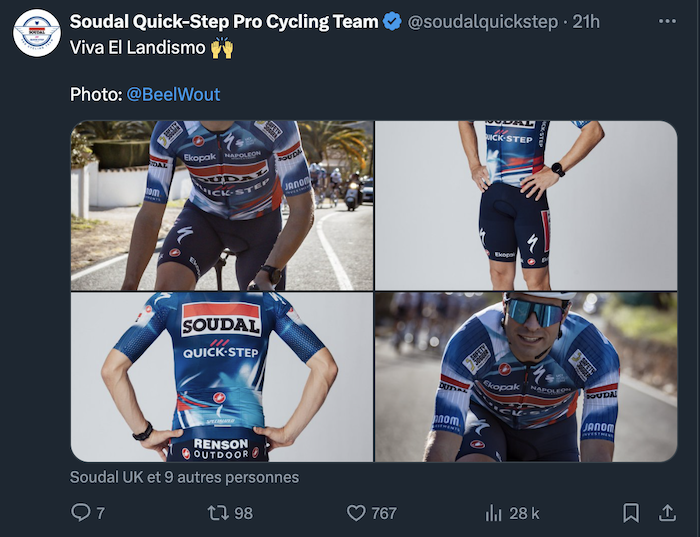
Task: Open bottom-right photo of rider with sunglasses
Action: pos(526,377)
